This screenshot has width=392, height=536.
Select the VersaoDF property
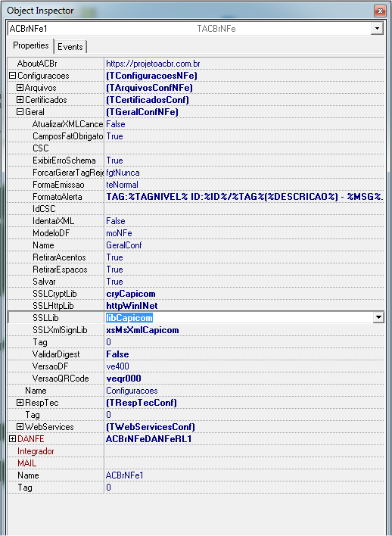50,366
